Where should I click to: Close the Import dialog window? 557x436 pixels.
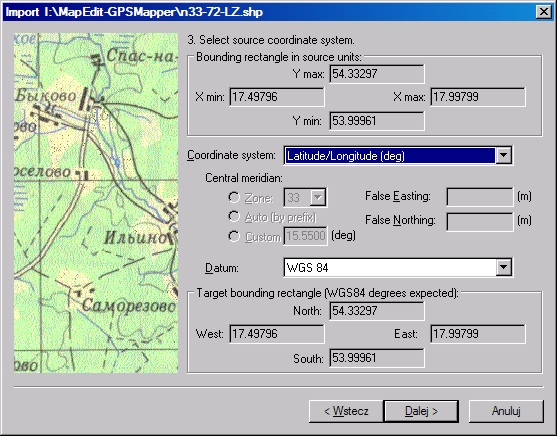point(544,12)
